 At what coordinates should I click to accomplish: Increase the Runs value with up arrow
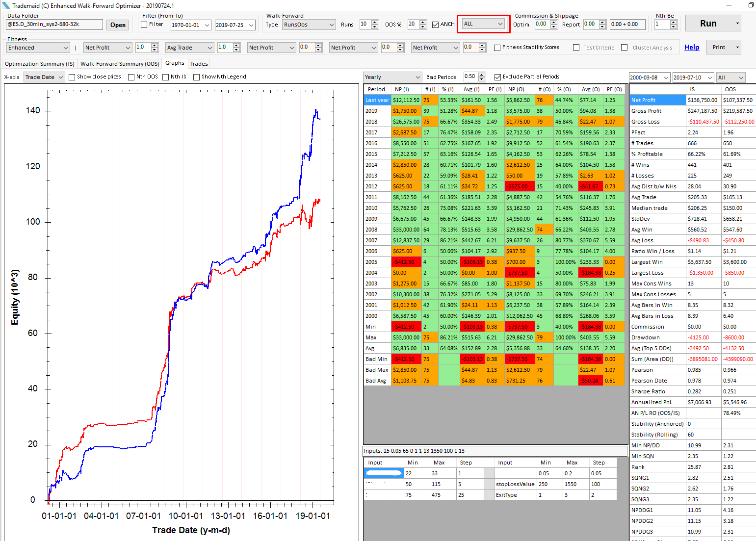coord(375,22)
